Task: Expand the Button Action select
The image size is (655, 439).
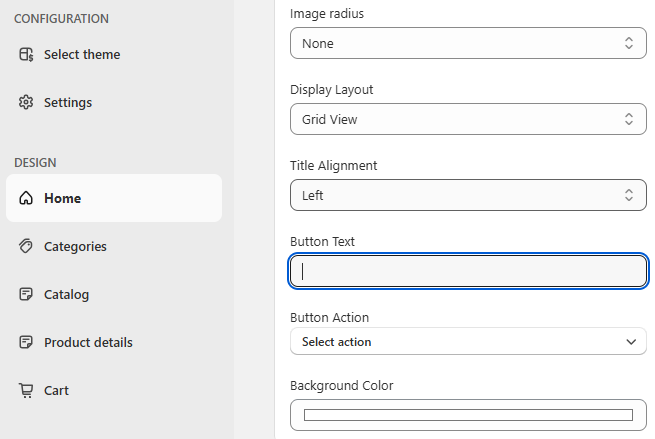Action: coord(468,342)
